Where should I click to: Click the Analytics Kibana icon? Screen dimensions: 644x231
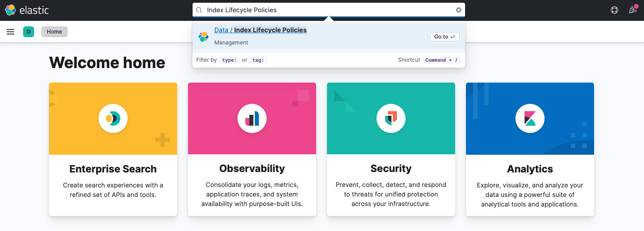530,118
